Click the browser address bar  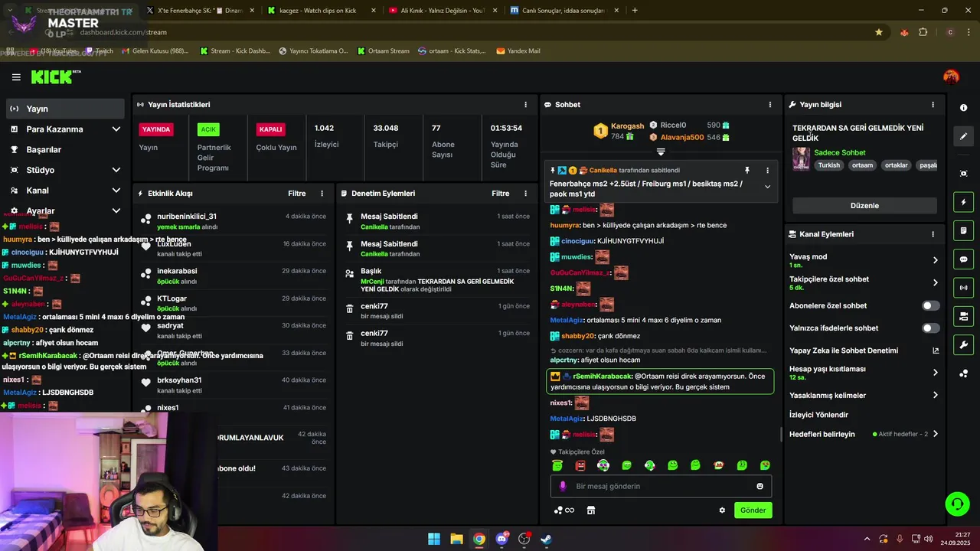pos(459,32)
